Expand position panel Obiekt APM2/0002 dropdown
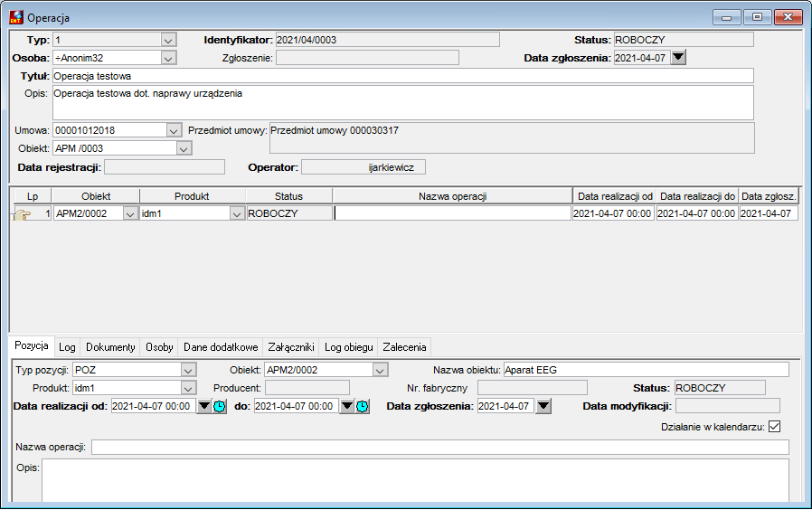 click(380, 370)
